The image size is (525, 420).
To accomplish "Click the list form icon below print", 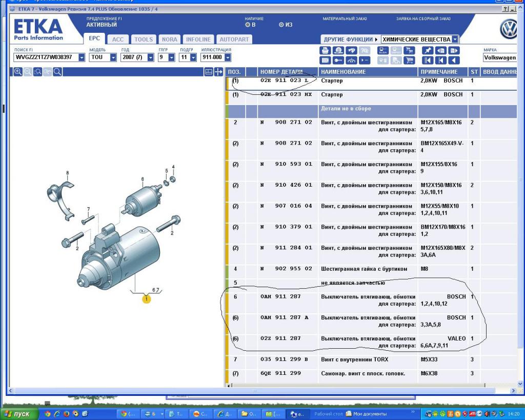I will pos(325,61).
